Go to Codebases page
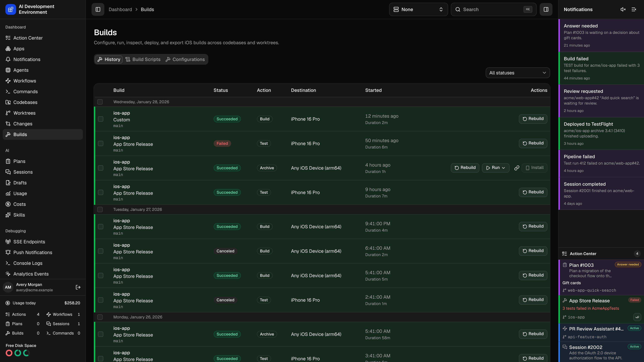This screenshot has height=362, width=644. coord(43,102)
